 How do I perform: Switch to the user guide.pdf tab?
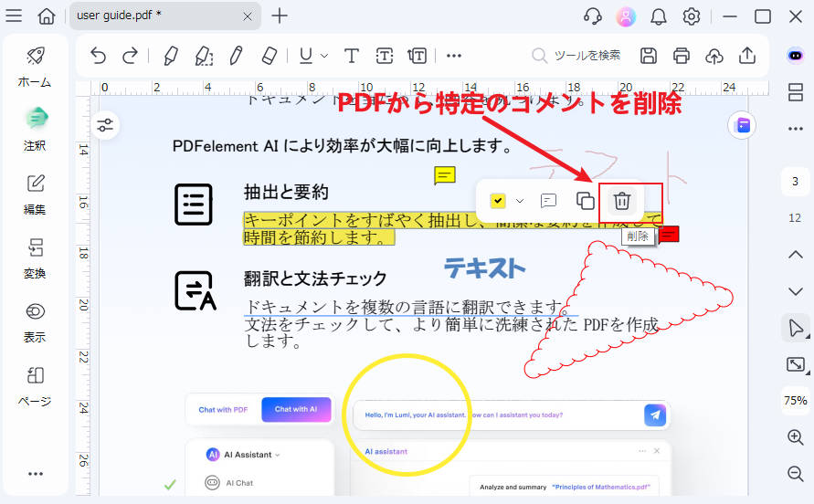coord(164,16)
